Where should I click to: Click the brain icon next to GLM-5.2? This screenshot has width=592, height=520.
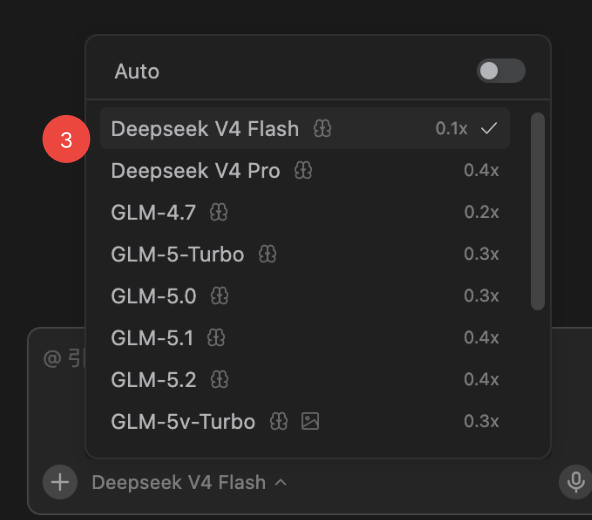pos(219,380)
